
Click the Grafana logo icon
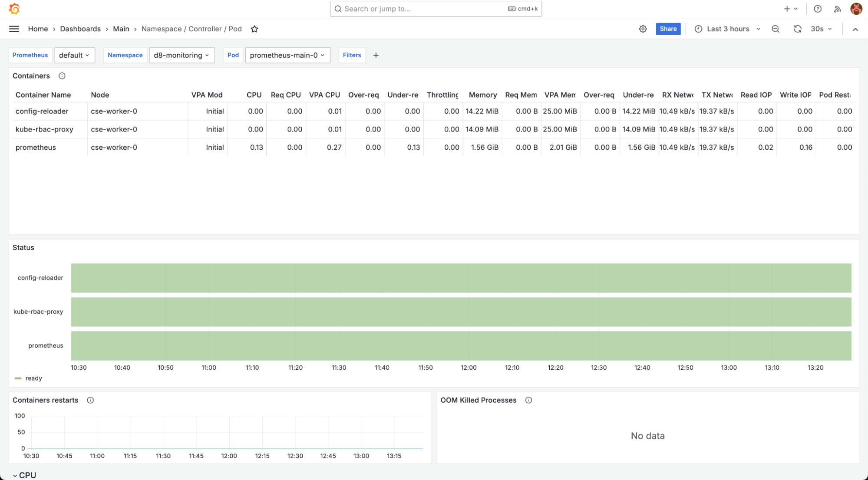[14, 9]
